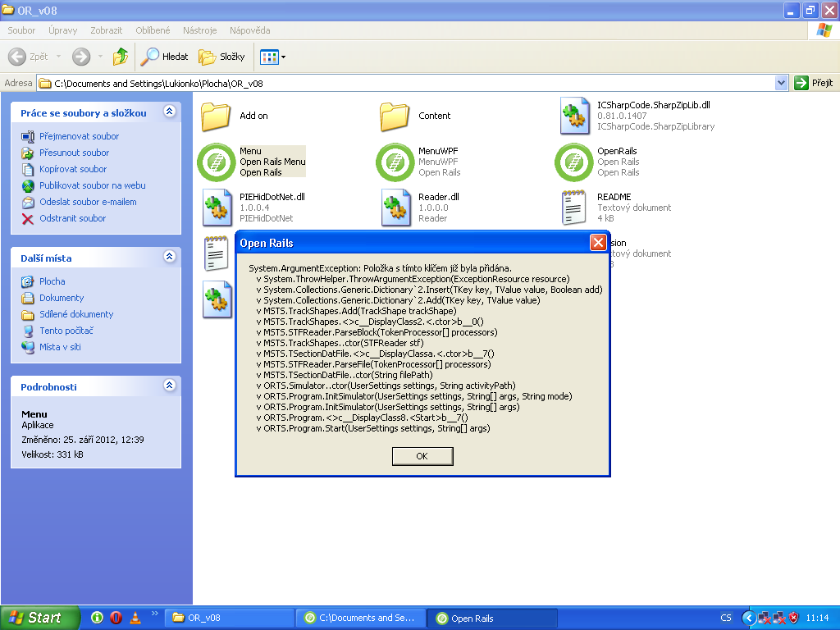Select the MenuWPF application icon
Viewport: 840px width, 630px height.
click(x=395, y=162)
